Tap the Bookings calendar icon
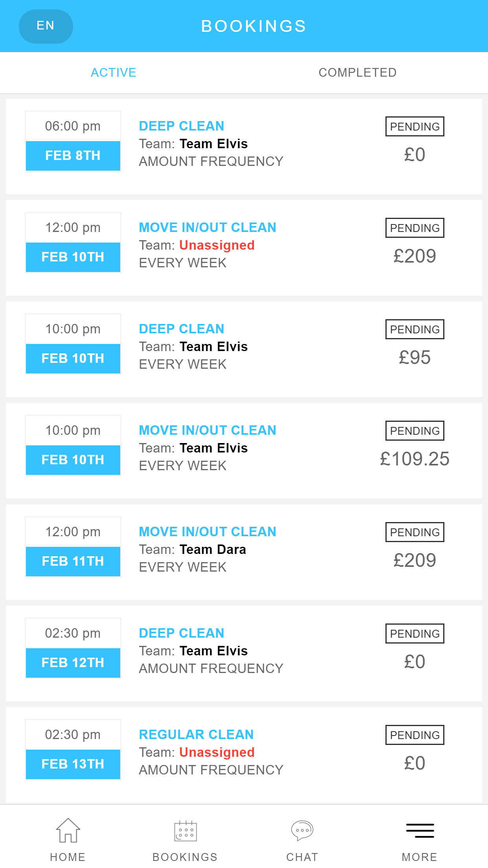This screenshot has height=868, width=488. (x=185, y=831)
